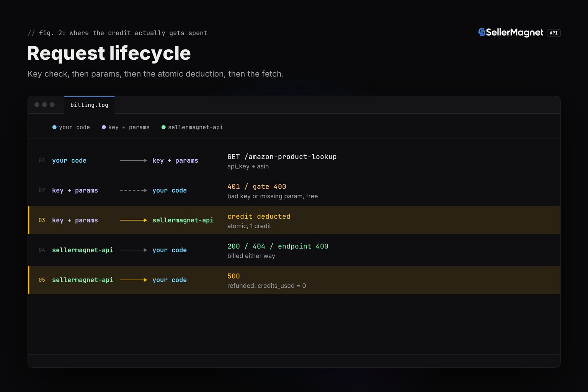Click the dashed arrow in row 02

134,190
